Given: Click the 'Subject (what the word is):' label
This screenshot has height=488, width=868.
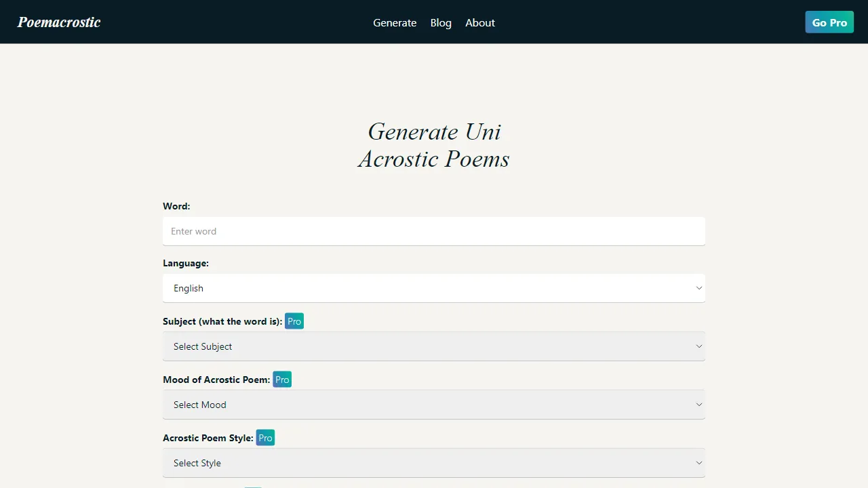Looking at the screenshot, I should [222, 321].
